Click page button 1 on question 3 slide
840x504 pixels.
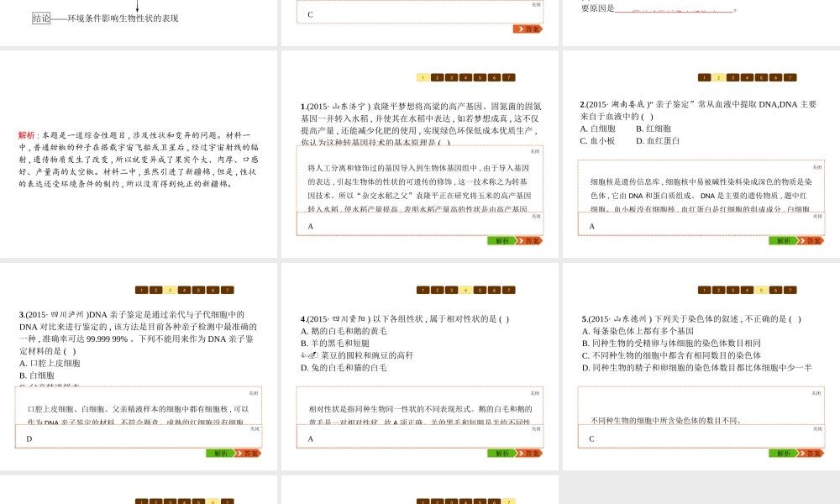click(141, 291)
